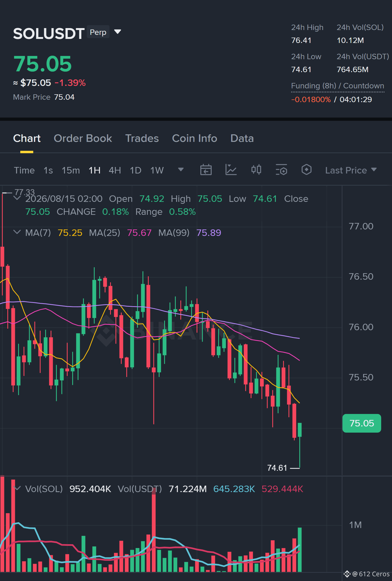
Task: Select the 1H interval
Action: pos(95,170)
